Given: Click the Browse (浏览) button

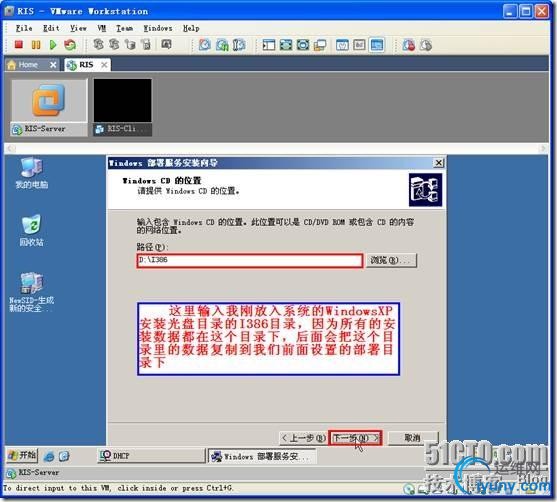Looking at the screenshot, I should point(391,260).
